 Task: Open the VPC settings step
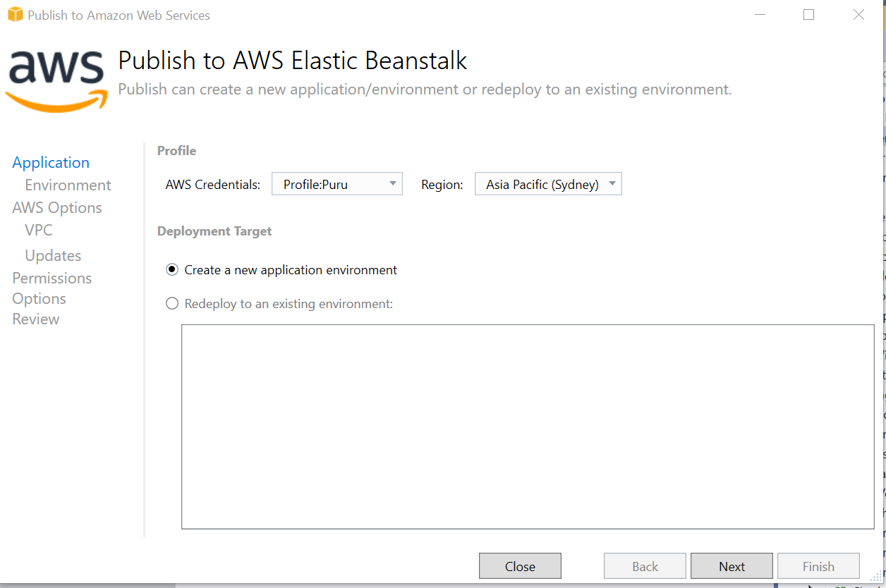39,231
